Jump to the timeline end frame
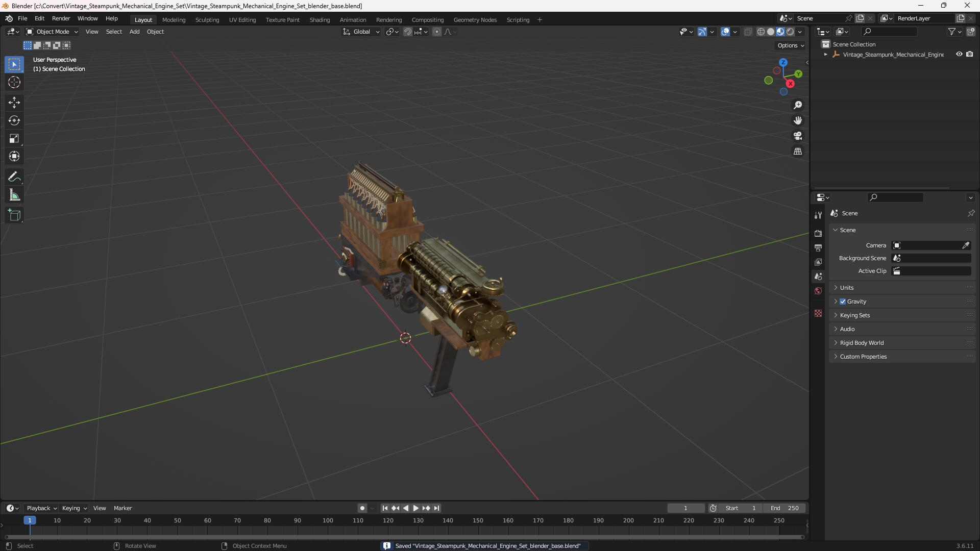Viewport: 980px width, 551px height. (x=436, y=508)
